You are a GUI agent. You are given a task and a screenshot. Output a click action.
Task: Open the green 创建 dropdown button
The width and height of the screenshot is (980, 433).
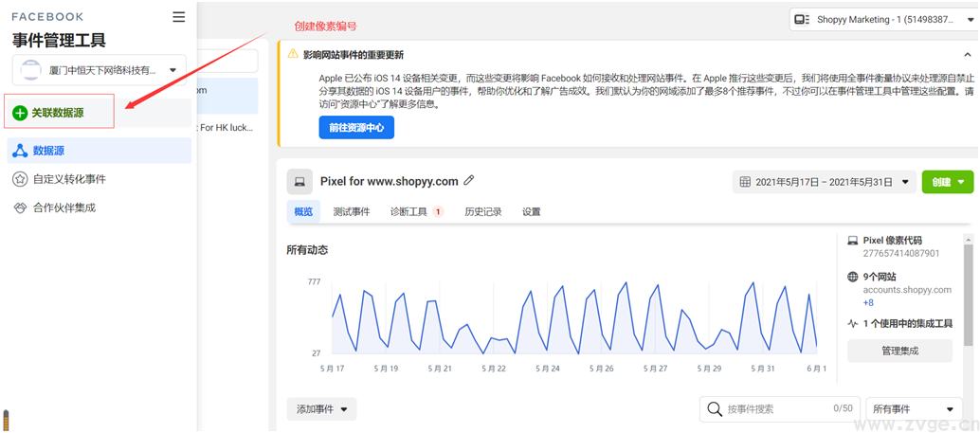[x=948, y=182]
